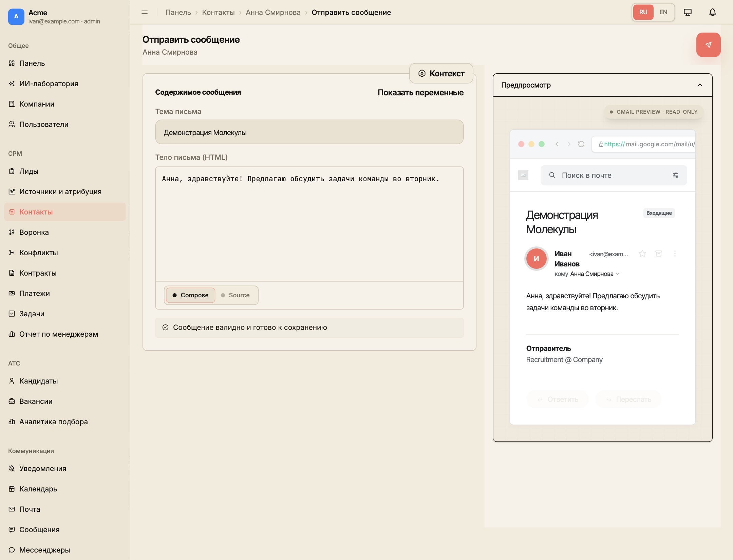Click the Поиск в почте search field
The width and height of the screenshot is (733, 560).
(x=614, y=175)
